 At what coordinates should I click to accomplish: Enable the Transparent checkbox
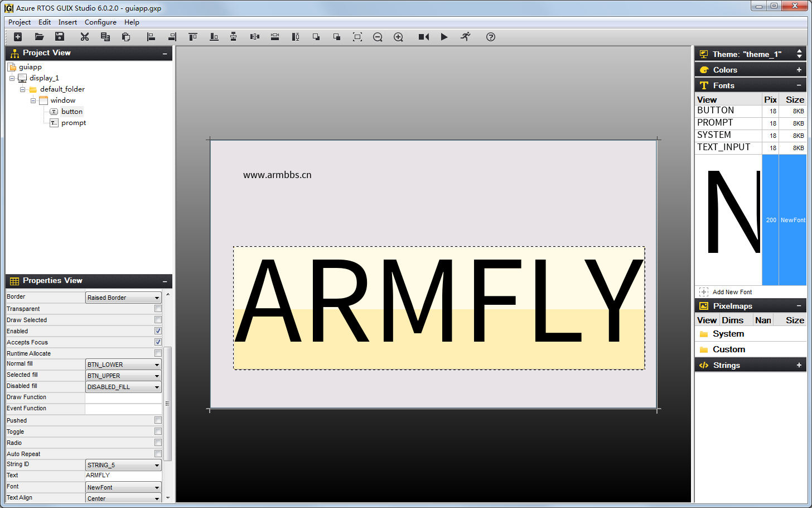tap(158, 309)
